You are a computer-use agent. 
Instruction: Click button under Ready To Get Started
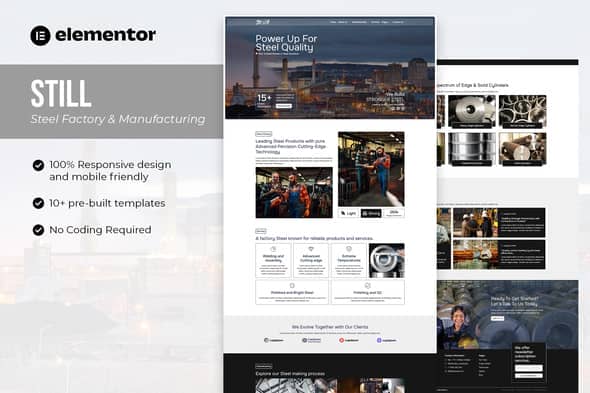(x=497, y=319)
